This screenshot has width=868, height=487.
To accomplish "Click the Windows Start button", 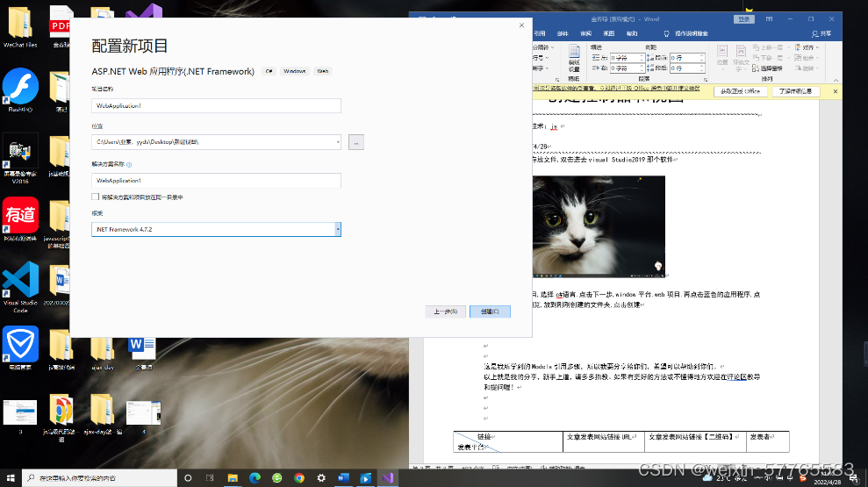I will pyautogui.click(x=10, y=477).
